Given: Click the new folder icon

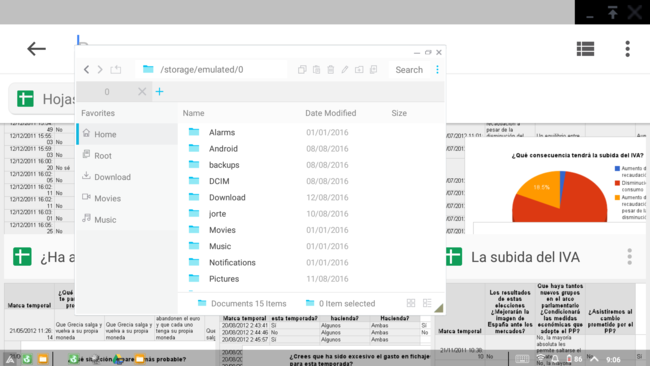Looking at the screenshot, I should coord(359,70).
